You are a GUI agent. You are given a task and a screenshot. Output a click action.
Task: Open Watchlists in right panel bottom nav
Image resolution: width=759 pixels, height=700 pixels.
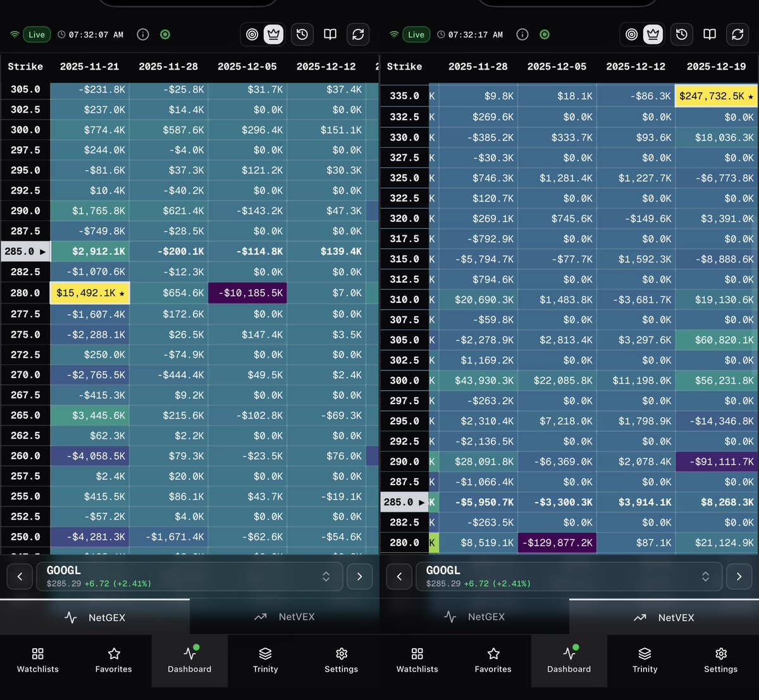click(x=417, y=661)
